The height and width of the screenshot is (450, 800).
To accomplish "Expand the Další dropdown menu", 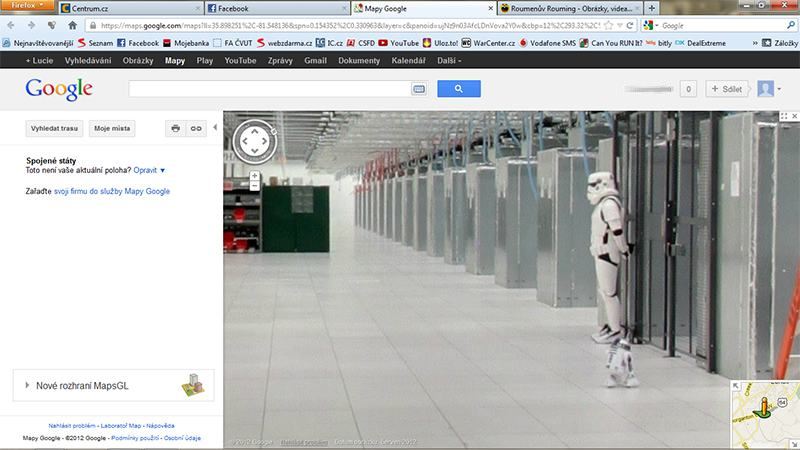I will tap(449, 60).
